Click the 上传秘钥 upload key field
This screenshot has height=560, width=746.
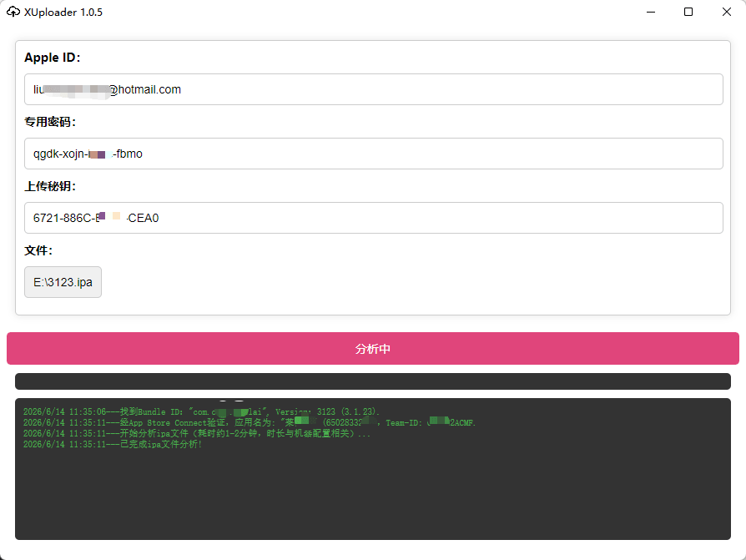[x=374, y=218]
